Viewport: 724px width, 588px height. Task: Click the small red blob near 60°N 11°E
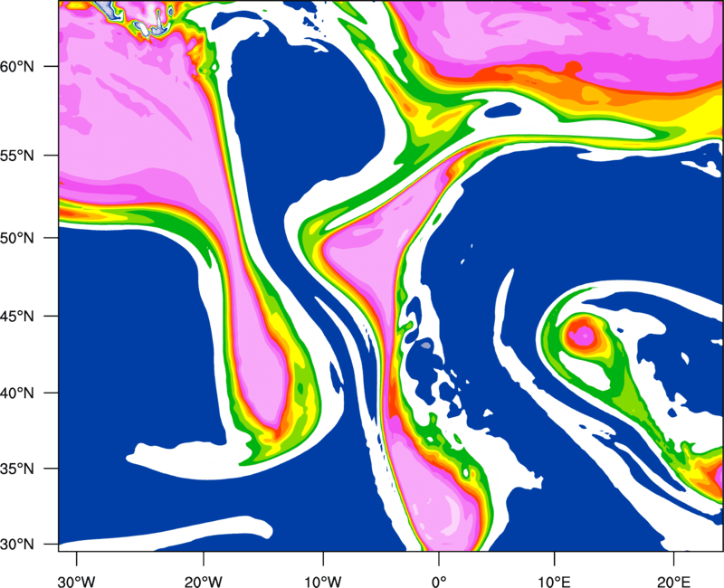coord(571,67)
